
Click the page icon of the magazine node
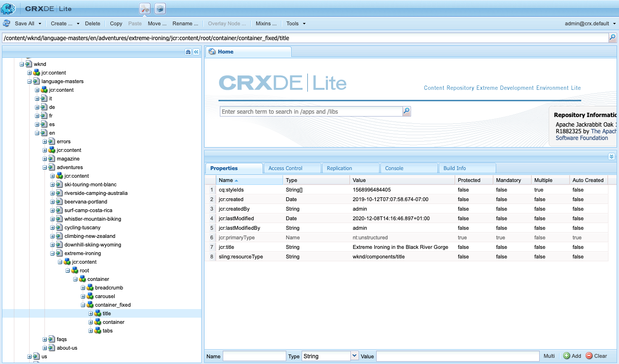click(52, 159)
